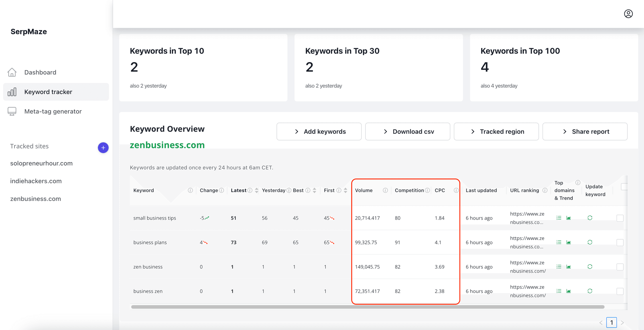
Task: Click info icon next to Keyword column
Action: (190, 190)
